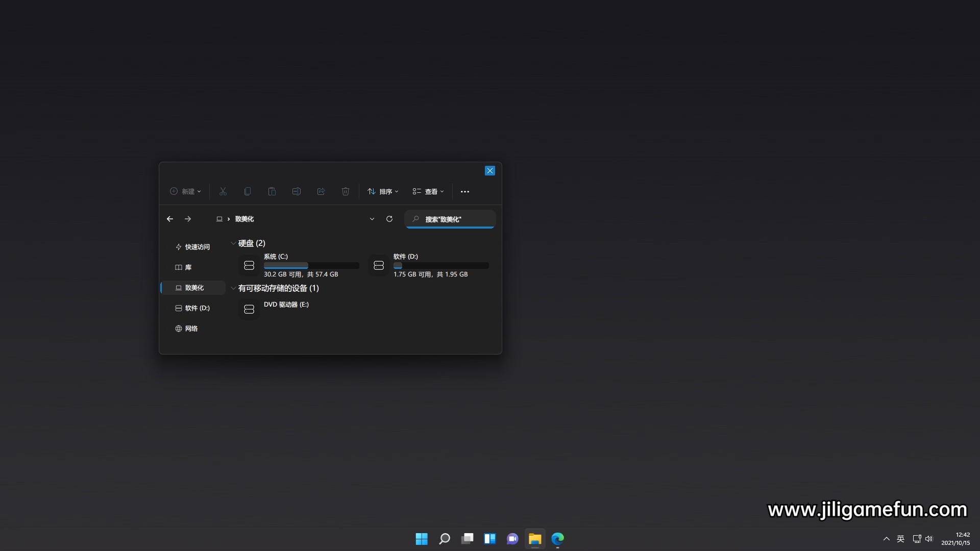Click the File Explorer taskbar icon

coord(535,539)
